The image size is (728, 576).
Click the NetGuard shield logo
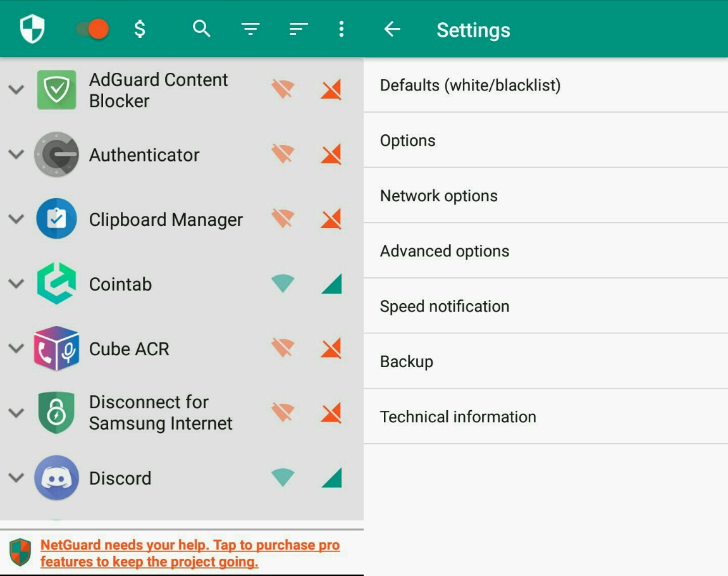[32, 29]
